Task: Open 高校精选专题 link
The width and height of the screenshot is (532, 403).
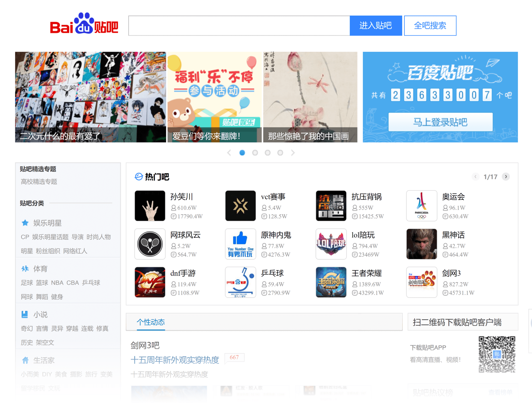Action: coord(39,182)
